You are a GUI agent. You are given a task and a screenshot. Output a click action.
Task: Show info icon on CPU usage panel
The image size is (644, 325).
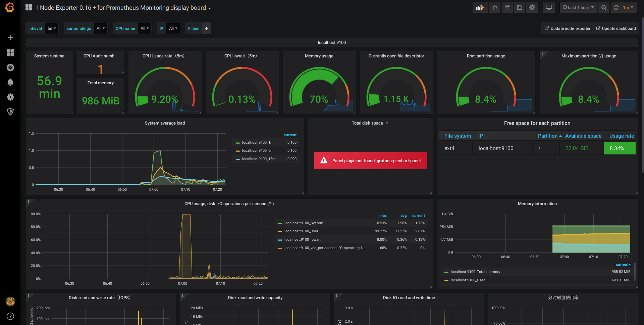(28, 201)
